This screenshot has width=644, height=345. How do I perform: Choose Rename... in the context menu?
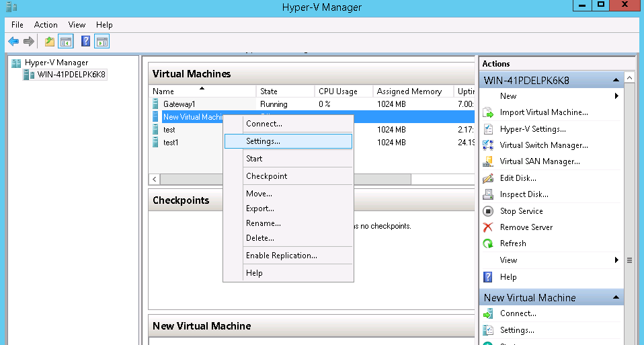(288, 223)
